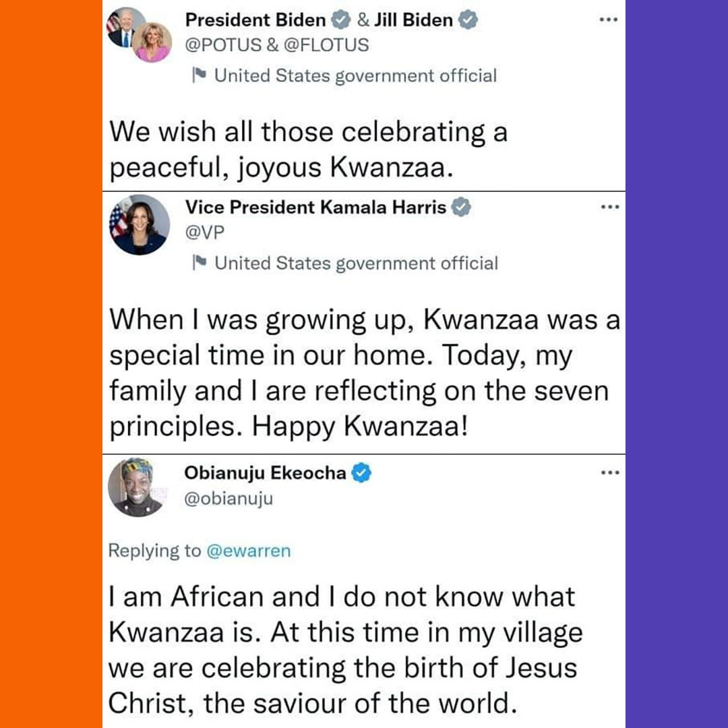Click the government flag icon under @VP
Screen dimensions: 728x728
200,262
